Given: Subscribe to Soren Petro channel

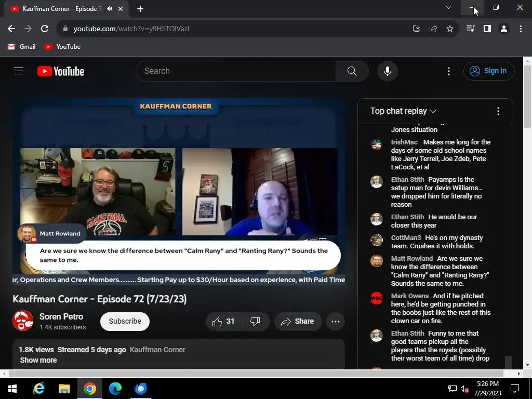Looking at the screenshot, I should pos(125,321).
